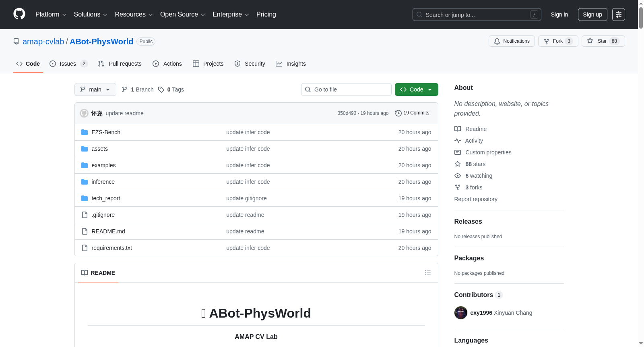Image resolution: width=644 pixels, height=347 pixels.
Task: Expand the Open Source menu
Action: 183,15
